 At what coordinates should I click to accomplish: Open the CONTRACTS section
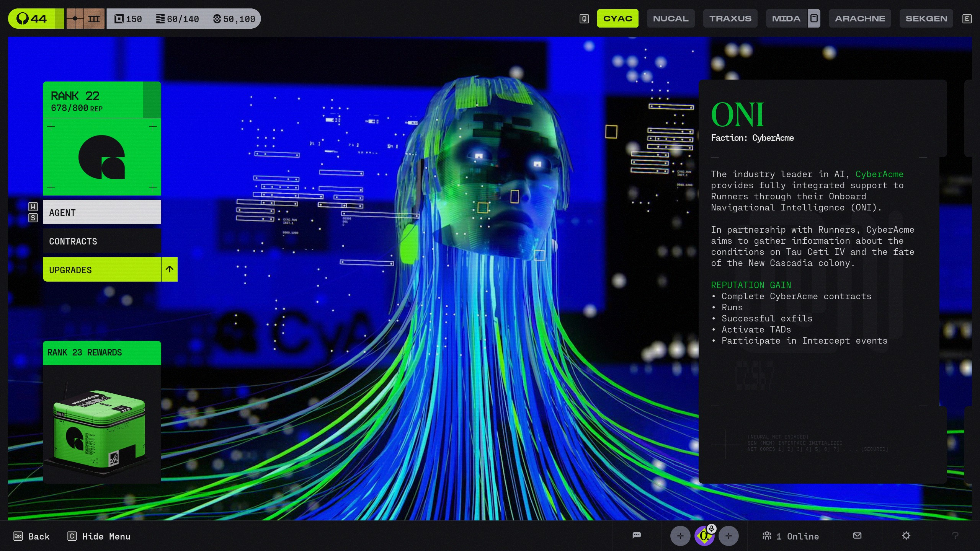coord(102,241)
